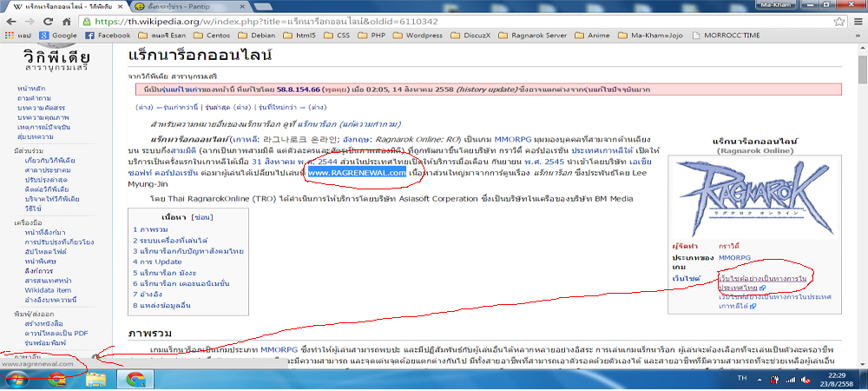
Task: Open sidebar link สร้างหนังสือ
Action: (43, 322)
